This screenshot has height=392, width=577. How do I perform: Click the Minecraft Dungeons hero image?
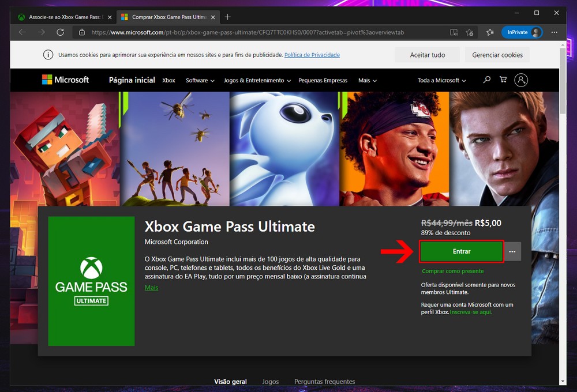coord(65,149)
